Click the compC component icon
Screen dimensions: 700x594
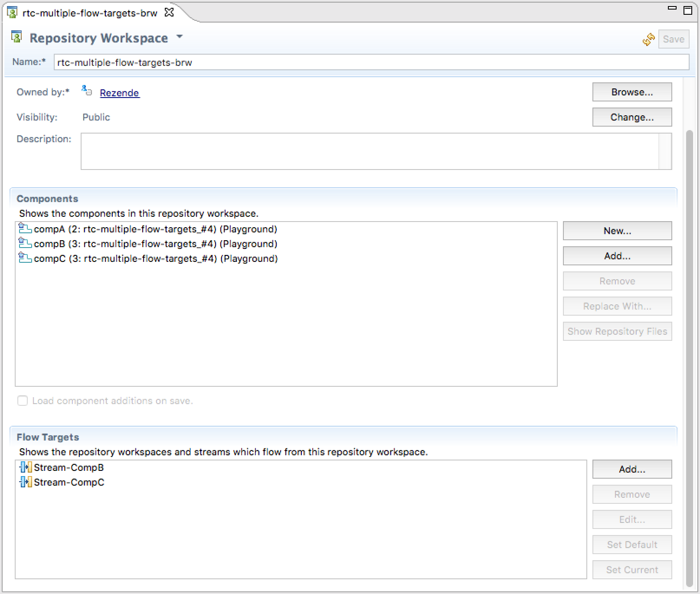point(25,258)
